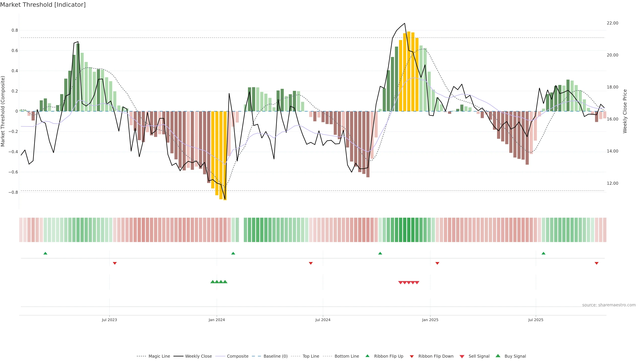Click the Buy Signal legend marker icon
Viewport: 644px width, 362px height.
[498, 356]
